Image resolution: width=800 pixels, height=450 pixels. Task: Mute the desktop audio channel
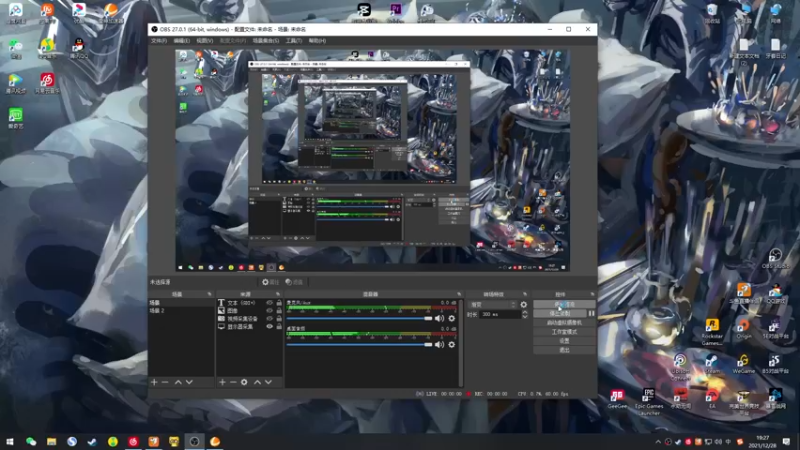(439, 345)
